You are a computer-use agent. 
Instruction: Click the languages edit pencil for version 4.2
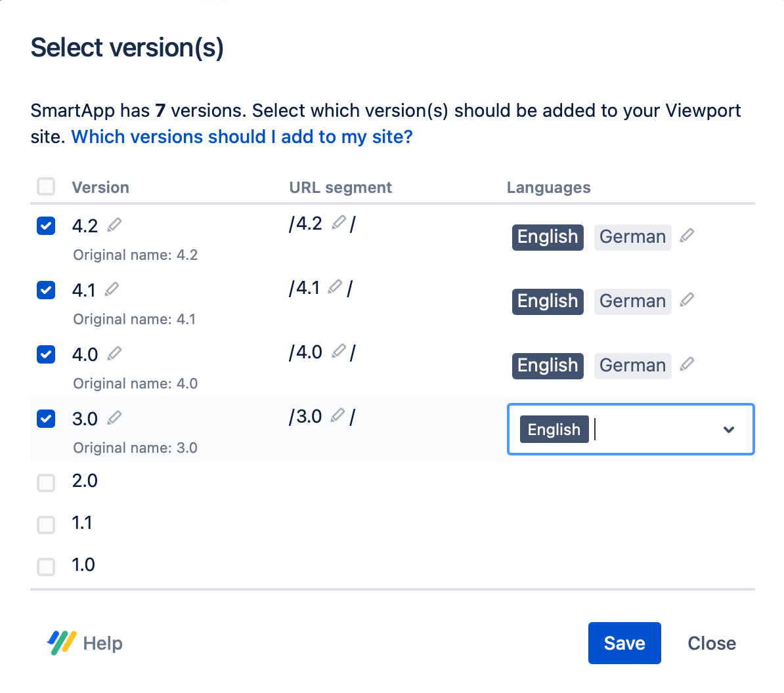pyautogui.click(x=686, y=235)
